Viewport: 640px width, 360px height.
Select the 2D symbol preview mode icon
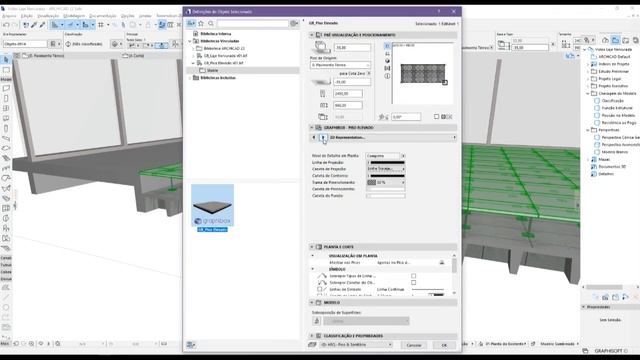[387, 46]
